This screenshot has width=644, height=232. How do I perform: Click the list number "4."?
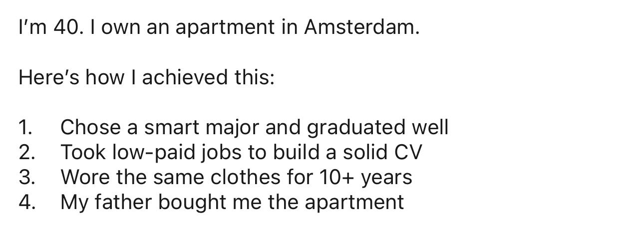click(26, 203)
